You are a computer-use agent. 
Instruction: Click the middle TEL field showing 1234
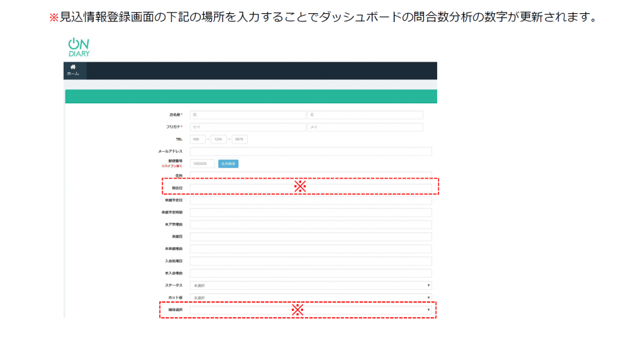coord(218,139)
